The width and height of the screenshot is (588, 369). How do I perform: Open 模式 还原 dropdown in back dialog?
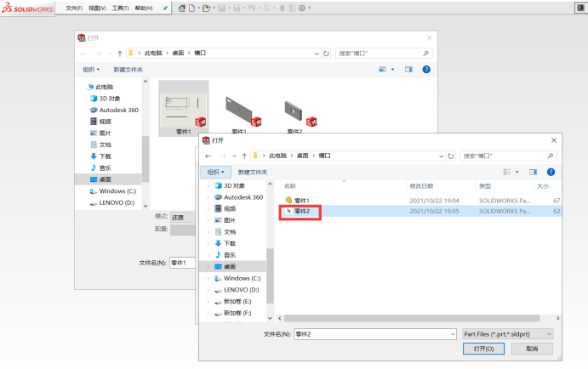coord(183,218)
